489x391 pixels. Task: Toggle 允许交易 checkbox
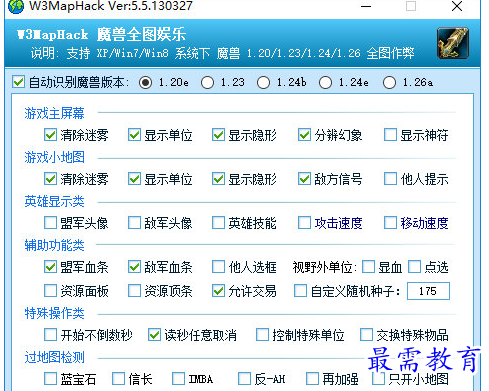tap(218, 291)
